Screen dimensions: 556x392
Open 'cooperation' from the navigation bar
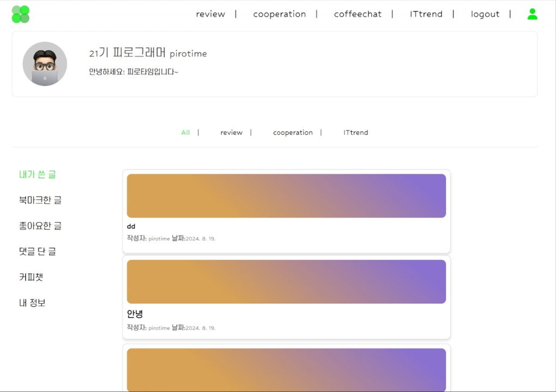point(280,14)
